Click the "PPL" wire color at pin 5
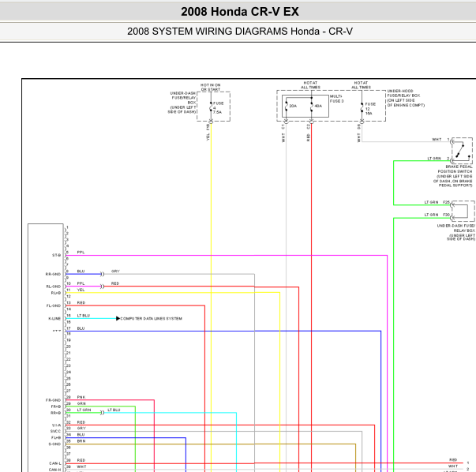This screenshot has width=476, height=472. pos(81,253)
